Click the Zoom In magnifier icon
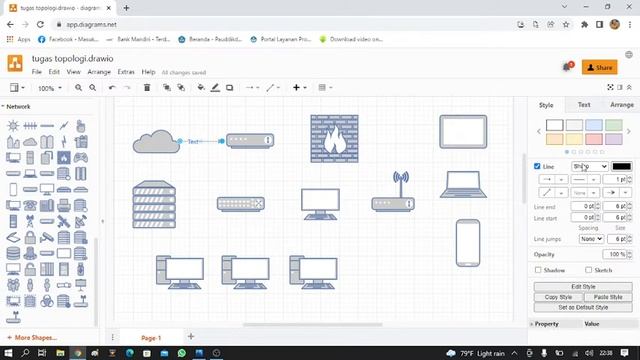 click(x=78, y=88)
